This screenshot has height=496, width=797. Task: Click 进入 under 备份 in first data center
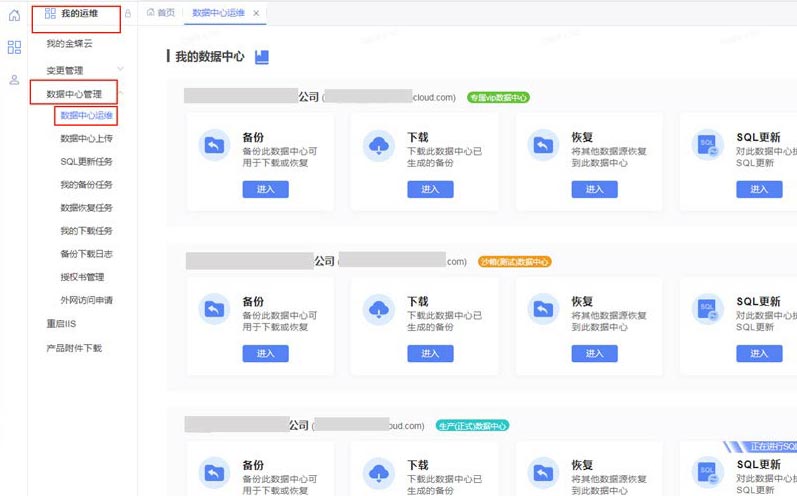point(265,189)
